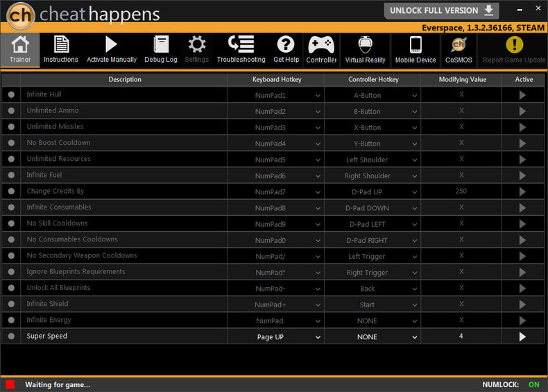Click the Keyboard Hotkey column header

click(277, 80)
